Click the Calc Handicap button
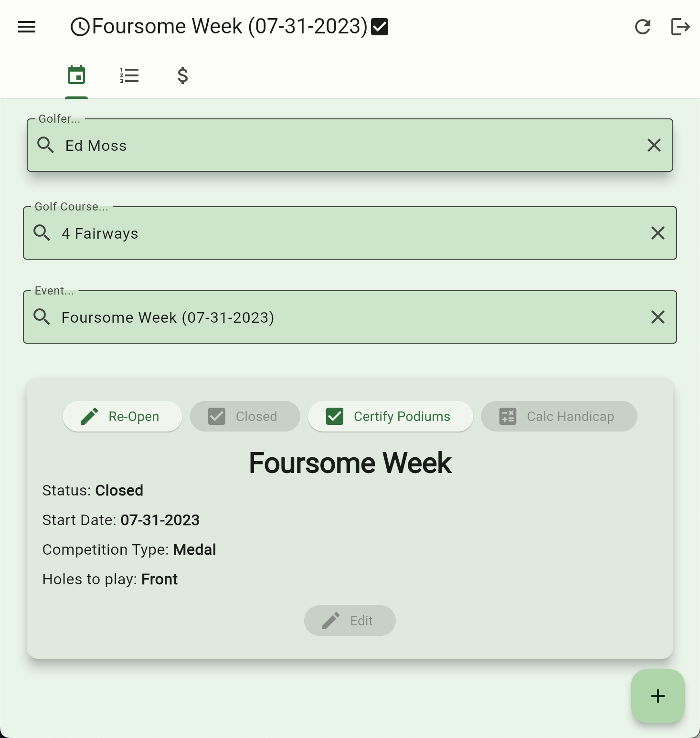Viewport: 700px width, 738px height. tap(559, 416)
